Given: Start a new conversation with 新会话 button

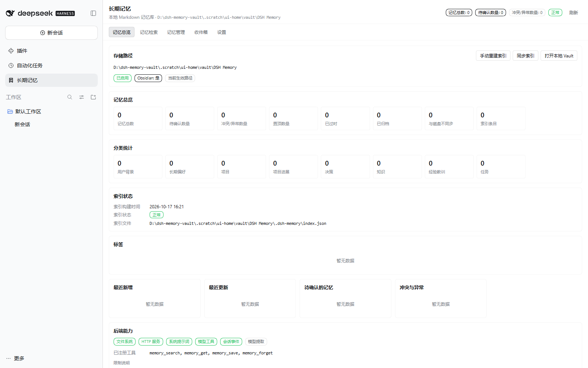Looking at the screenshot, I should (51, 33).
